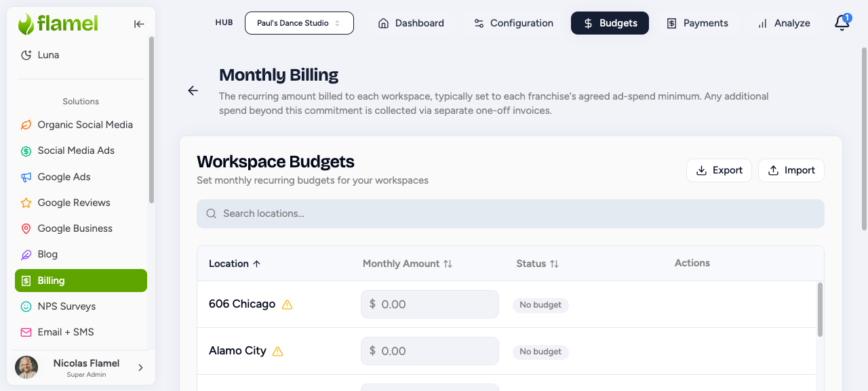Click the Dashboard home icon
Viewport: 868px width, 391px height.
(383, 23)
